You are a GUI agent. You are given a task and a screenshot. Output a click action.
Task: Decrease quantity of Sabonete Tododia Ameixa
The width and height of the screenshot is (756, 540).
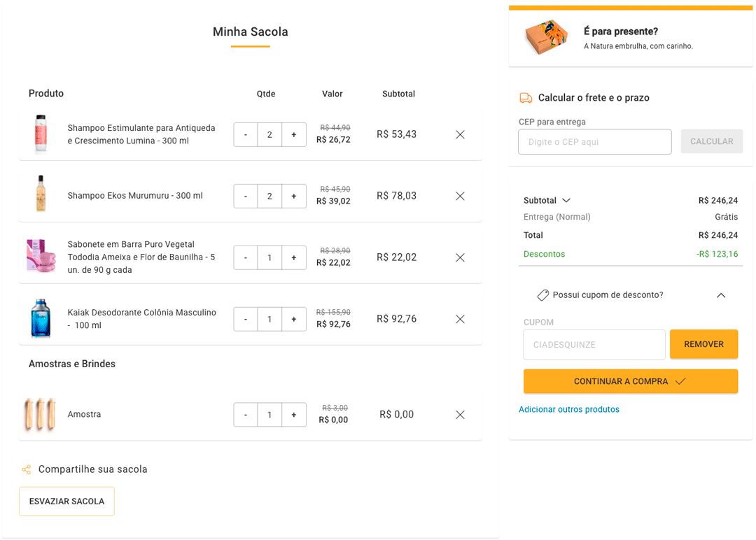click(x=246, y=257)
